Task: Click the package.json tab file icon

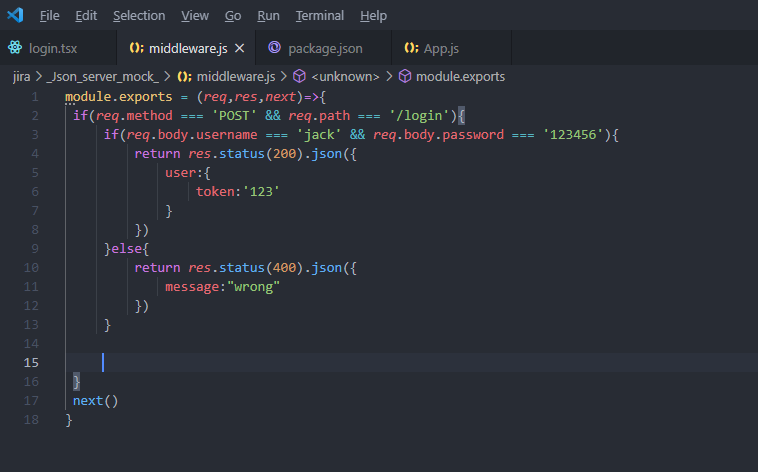Action: pos(275,48)
